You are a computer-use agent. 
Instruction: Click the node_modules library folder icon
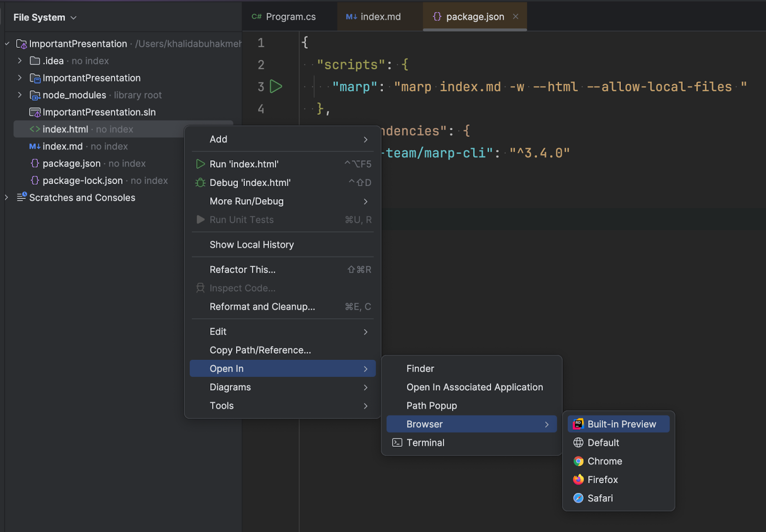click(x=35, y=95)
